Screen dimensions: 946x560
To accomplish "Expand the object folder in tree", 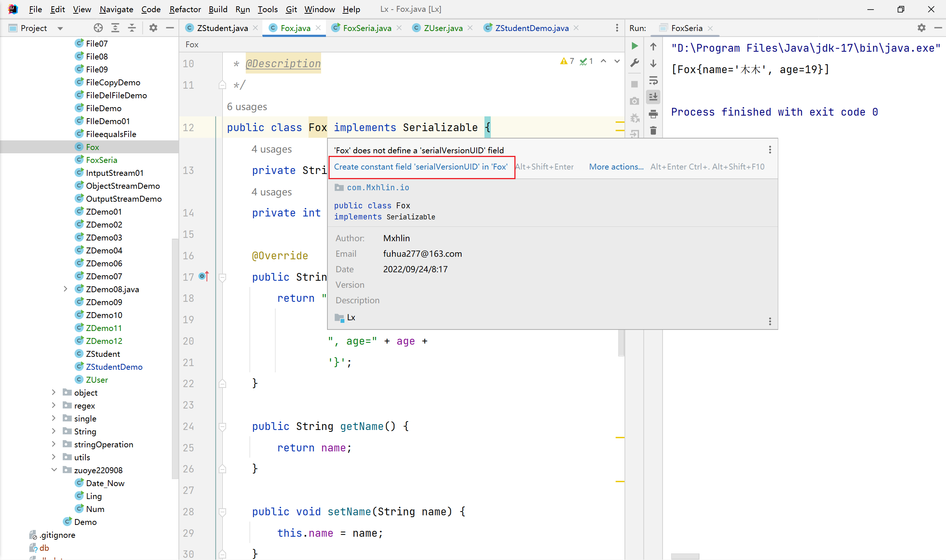I will tap(54, 392).
